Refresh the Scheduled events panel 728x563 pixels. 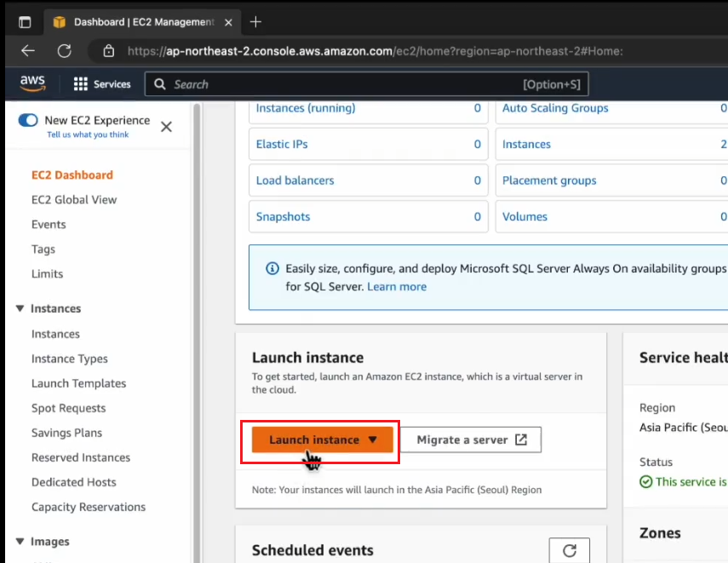[x=570, y=550]
